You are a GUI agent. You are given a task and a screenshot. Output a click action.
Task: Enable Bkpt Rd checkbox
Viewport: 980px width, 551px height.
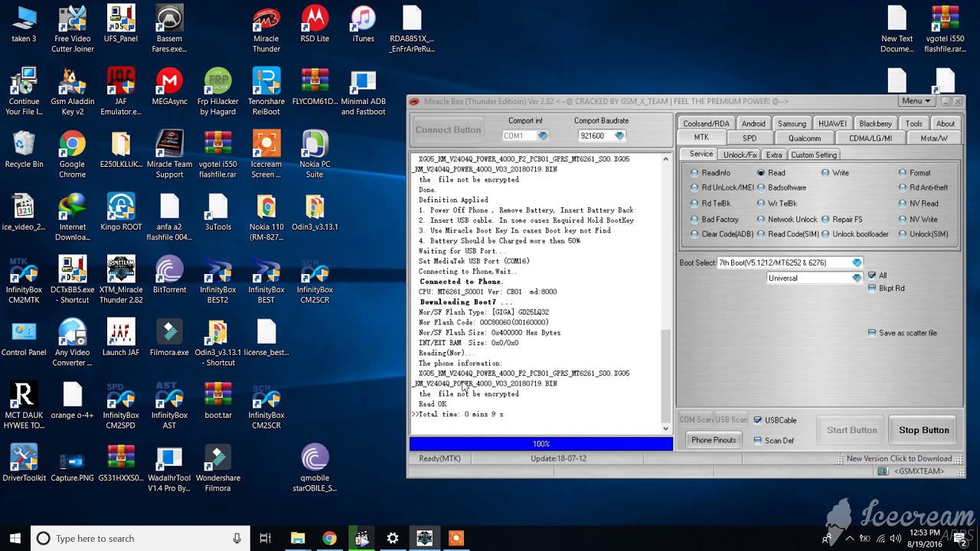[x=886, y=289]
